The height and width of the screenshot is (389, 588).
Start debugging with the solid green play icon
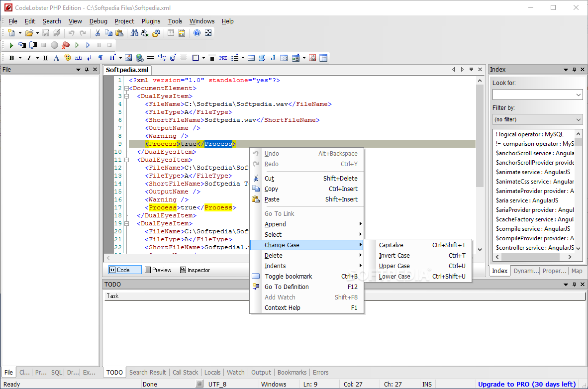click(x=11, y=45)
